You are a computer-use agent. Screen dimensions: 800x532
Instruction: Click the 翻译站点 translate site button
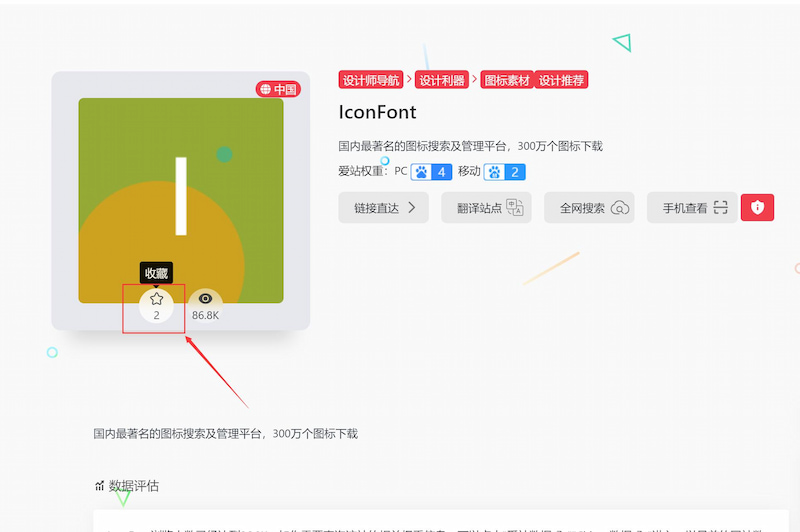486,208
